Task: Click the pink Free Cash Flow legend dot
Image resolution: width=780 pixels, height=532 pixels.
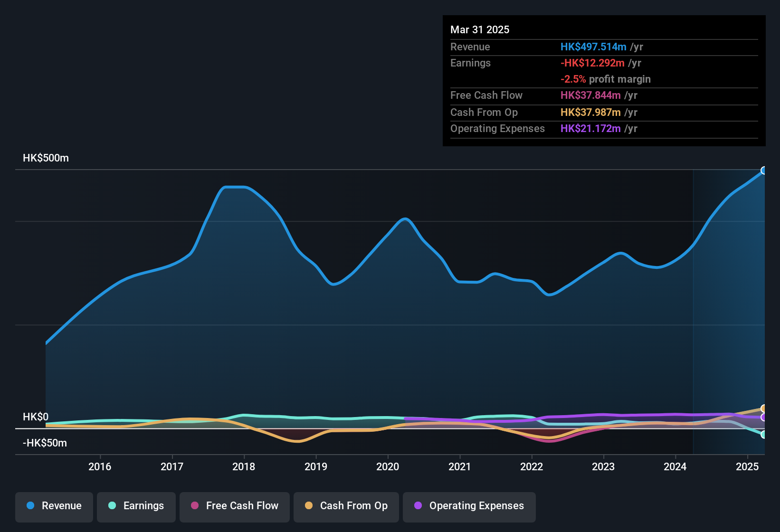Action: point(194,506)
